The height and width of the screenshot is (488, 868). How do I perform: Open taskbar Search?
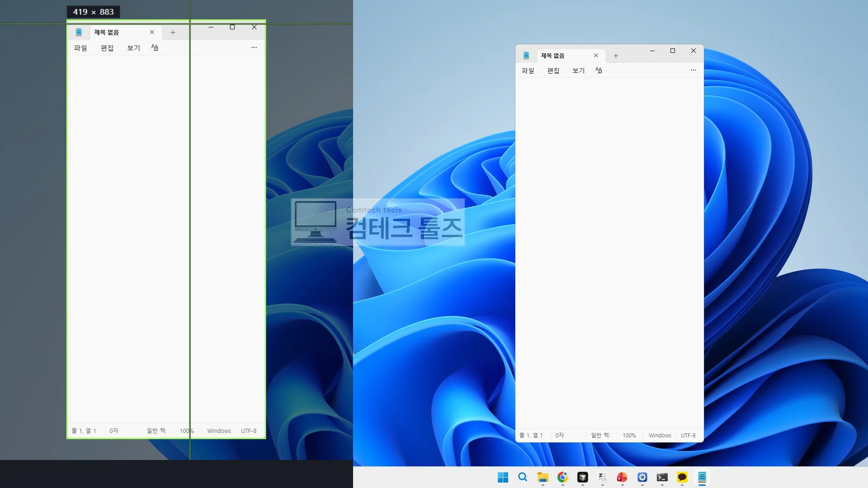click(x=523, y=477)
